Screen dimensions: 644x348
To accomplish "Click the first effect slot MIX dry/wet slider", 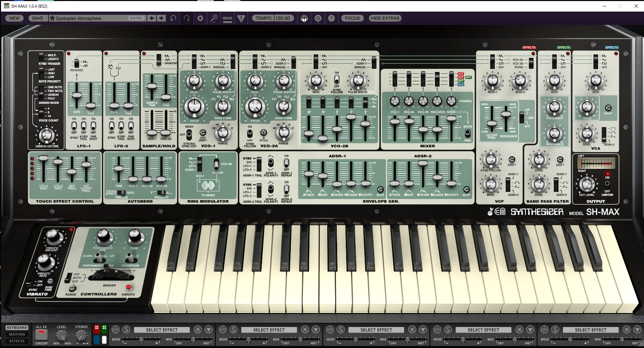I will [193, 339].
